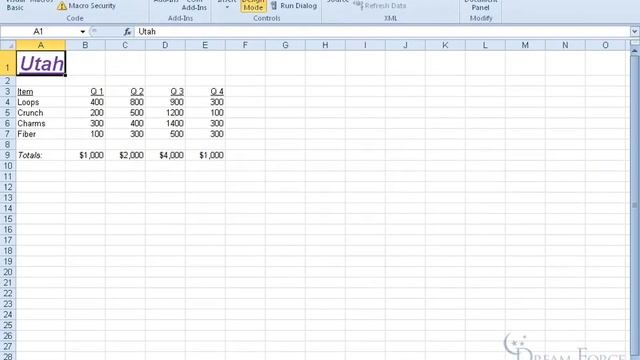Image resolution: width=640 pixels, height=360 pixels.
Task: Click the Document Panel button
Action: click(x=480, y=5)
